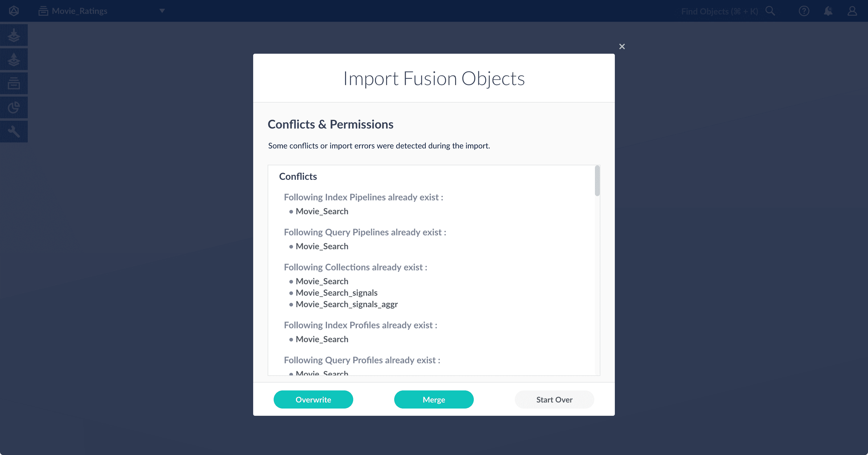The image size is (868, 455).
Task: Open the help question-mark icon
Action: (804, 11)
